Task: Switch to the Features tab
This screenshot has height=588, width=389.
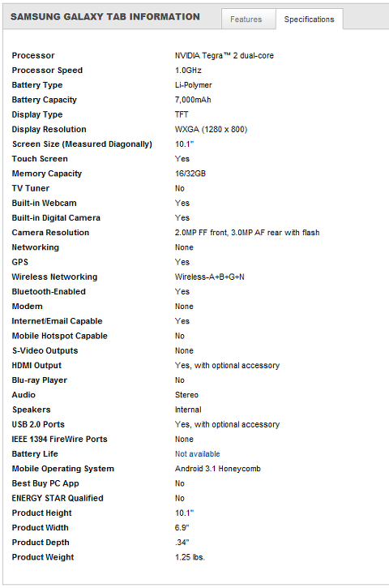Action: pyautogui.click(x=248, y=19)
